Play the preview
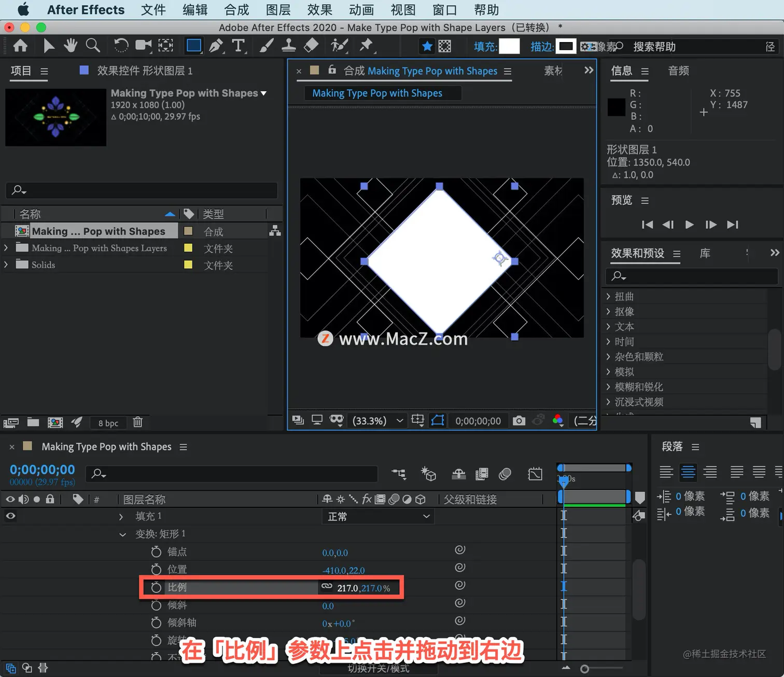 (689, 225)
